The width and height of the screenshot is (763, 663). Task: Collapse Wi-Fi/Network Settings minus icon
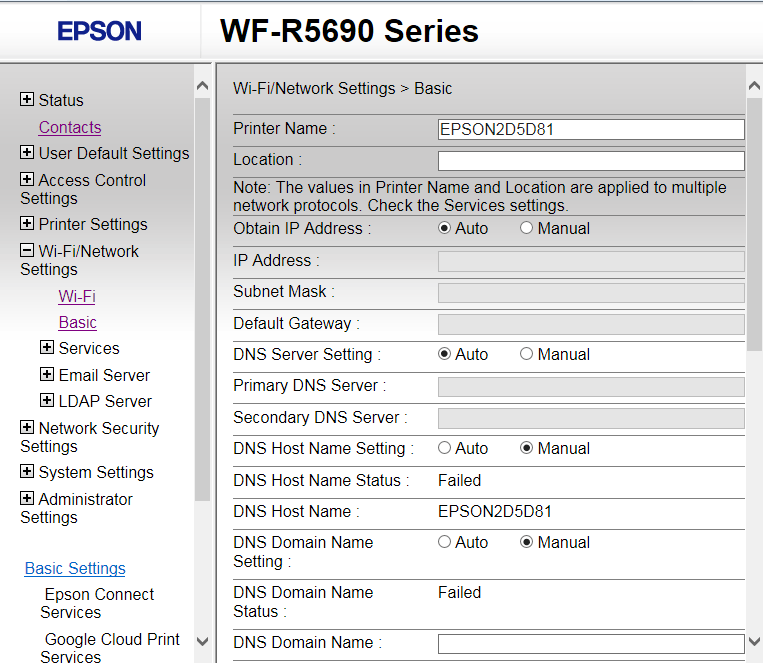coord(27,251)
